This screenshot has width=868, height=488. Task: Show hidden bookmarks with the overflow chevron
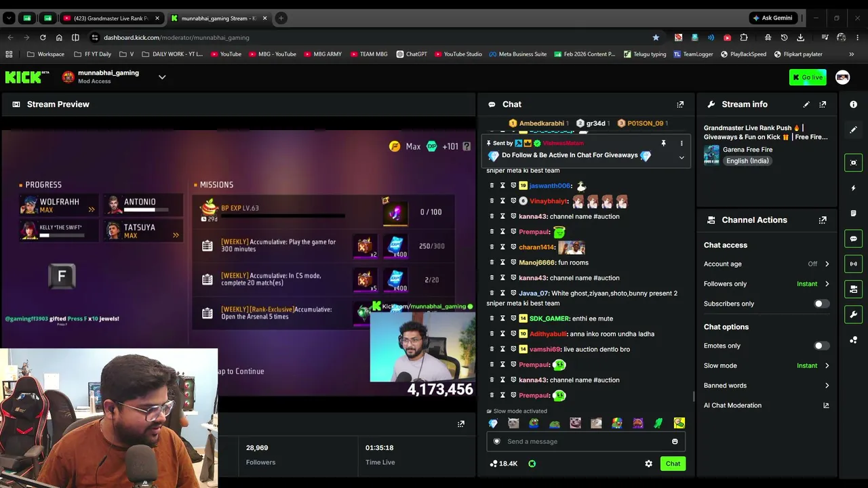(852, 54)
